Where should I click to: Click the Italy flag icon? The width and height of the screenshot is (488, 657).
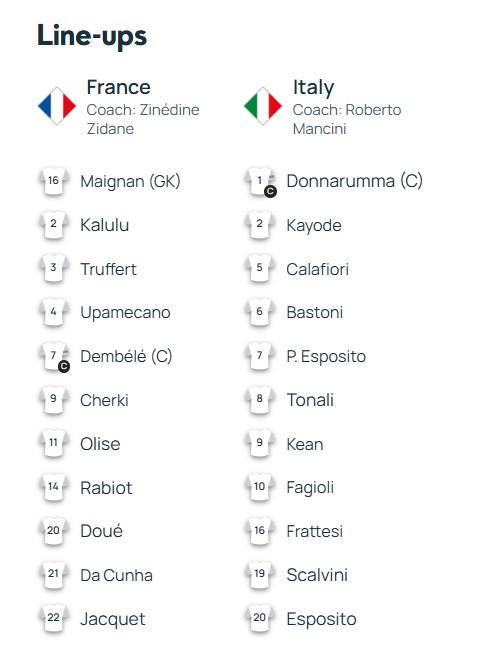[x=263, y=106]
